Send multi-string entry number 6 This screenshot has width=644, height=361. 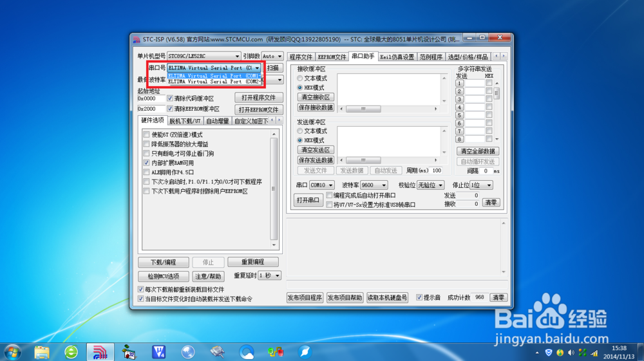pyautogui.click(x=459, y=123)
